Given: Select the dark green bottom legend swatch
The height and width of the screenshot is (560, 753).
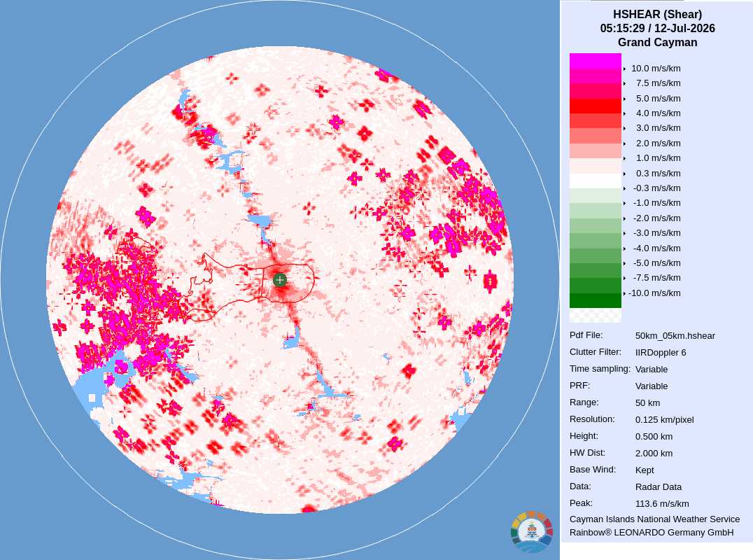Looking at the screenshot, I should pyautogui.click(x=596, y=301).
